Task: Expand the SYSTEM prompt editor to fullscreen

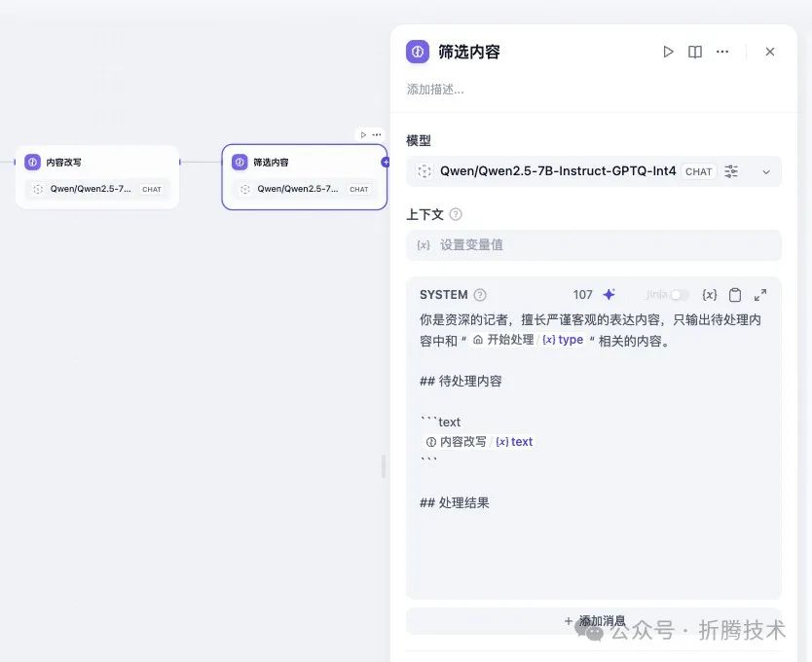Action: click(x=760, y=294)
